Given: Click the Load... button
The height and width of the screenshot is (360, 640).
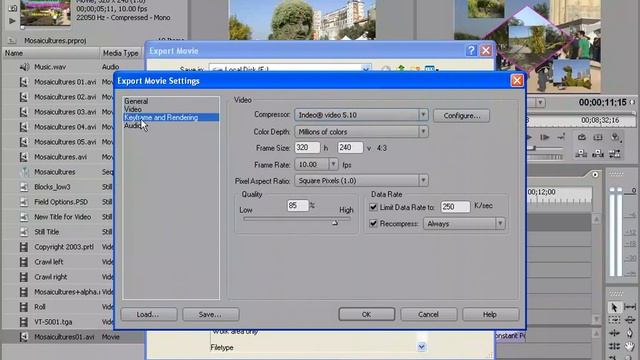Looking at the screenshot, I should point(149,314).
